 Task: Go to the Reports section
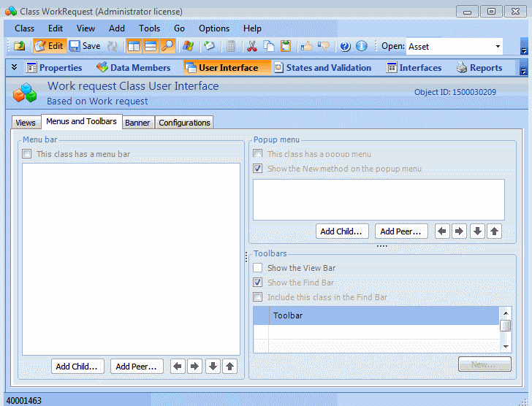click(x=479, y=68)
